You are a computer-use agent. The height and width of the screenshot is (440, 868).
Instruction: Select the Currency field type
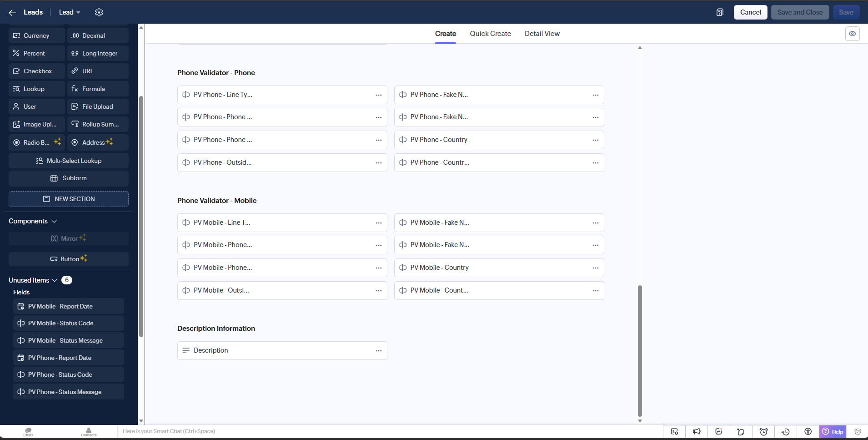37,35
